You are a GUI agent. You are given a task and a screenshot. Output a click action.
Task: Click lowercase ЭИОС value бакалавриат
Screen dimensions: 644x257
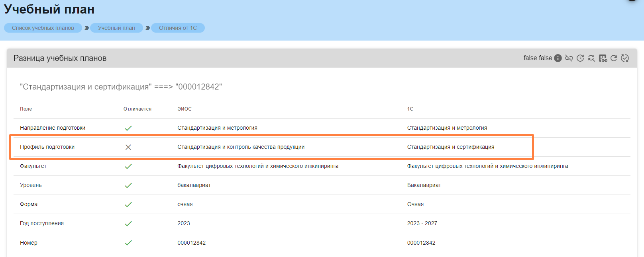click(194, 185)
